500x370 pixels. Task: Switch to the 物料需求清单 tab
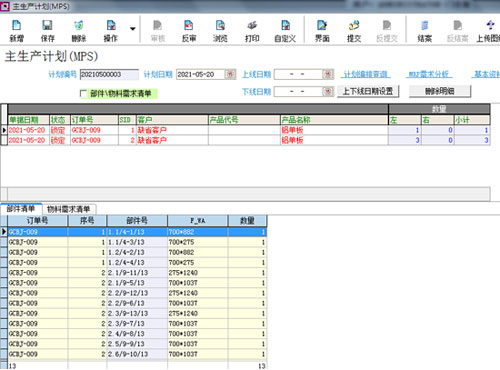[x=69, y=209]
